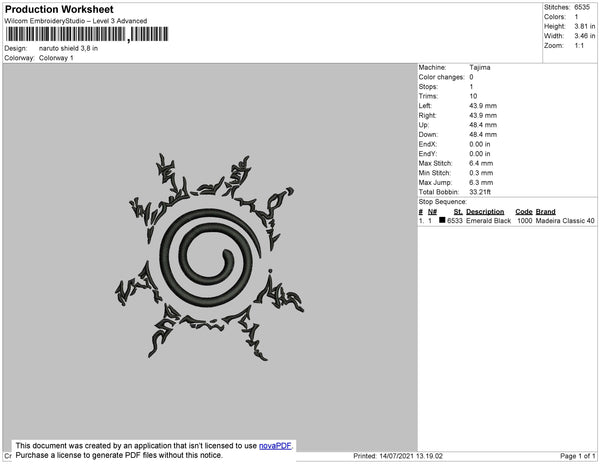This screenshot has width=600, height=464.
Task: Select the 'Emerald Black' description cell
Action: [x=488, y=221]
